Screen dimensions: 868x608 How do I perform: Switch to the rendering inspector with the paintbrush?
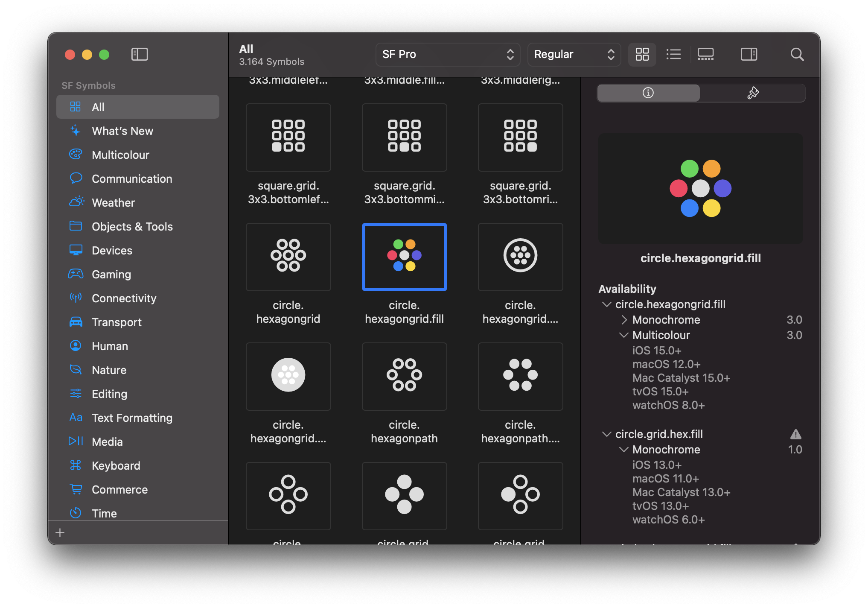coord(753,93)
